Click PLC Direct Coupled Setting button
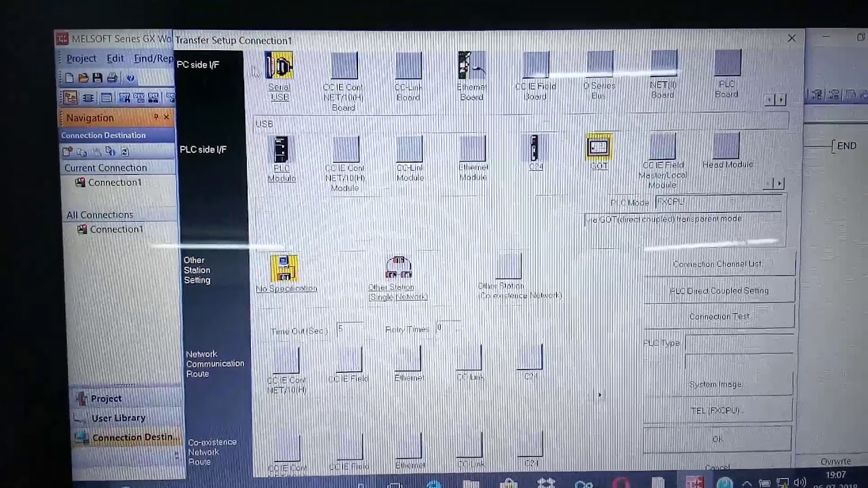 (x=718, y=291)
